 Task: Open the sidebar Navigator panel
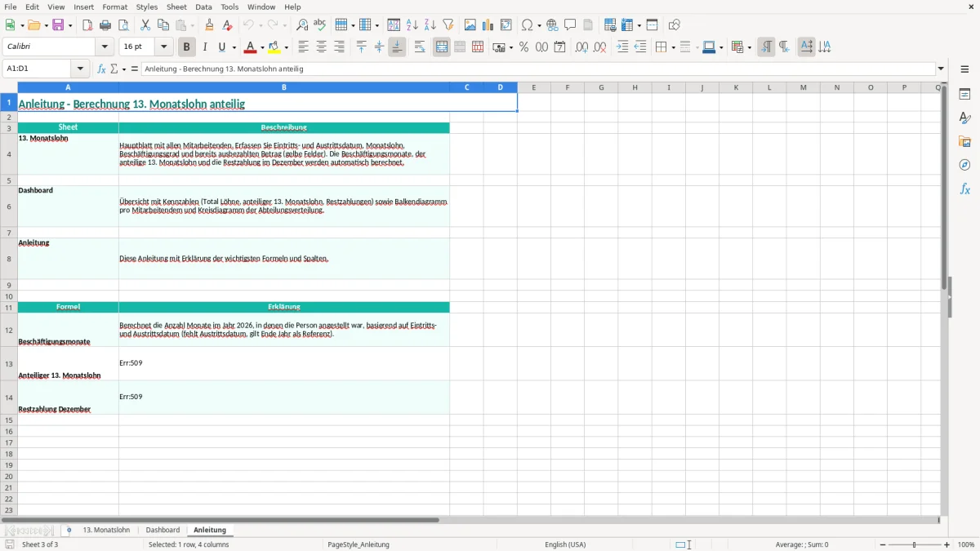pyautogui.click(x=964, y=165)
